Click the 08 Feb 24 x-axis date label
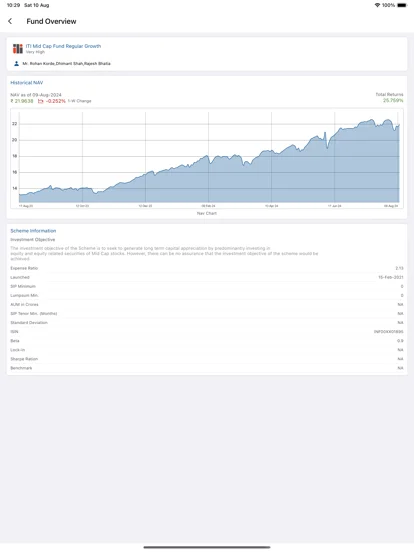 coord(208,206)
